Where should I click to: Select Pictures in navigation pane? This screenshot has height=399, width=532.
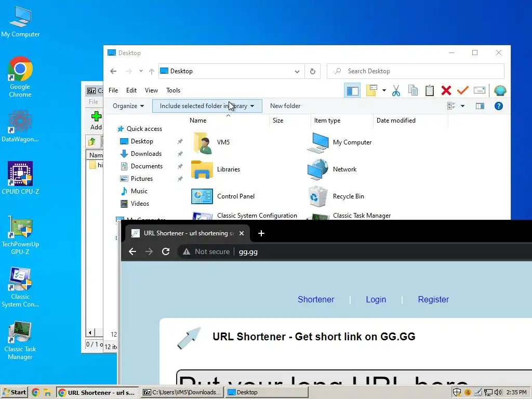[141, 179]
